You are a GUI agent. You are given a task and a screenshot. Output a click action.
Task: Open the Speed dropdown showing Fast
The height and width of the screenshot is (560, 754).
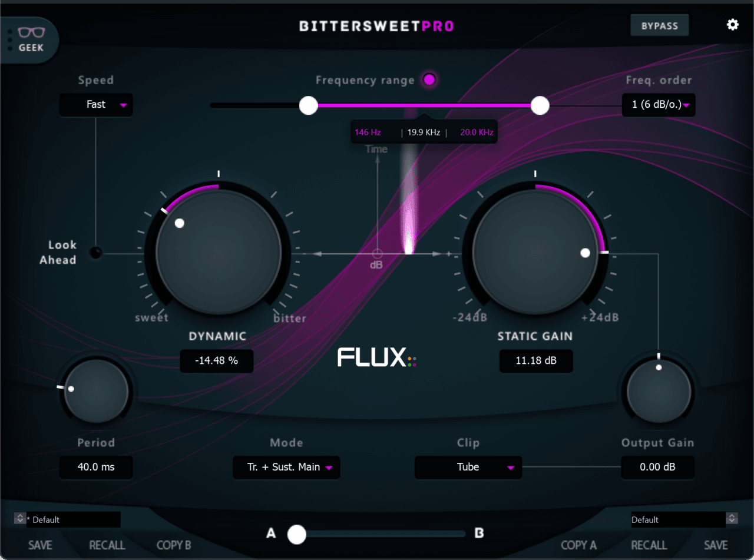pyautogui.click(x=96, y=105)
